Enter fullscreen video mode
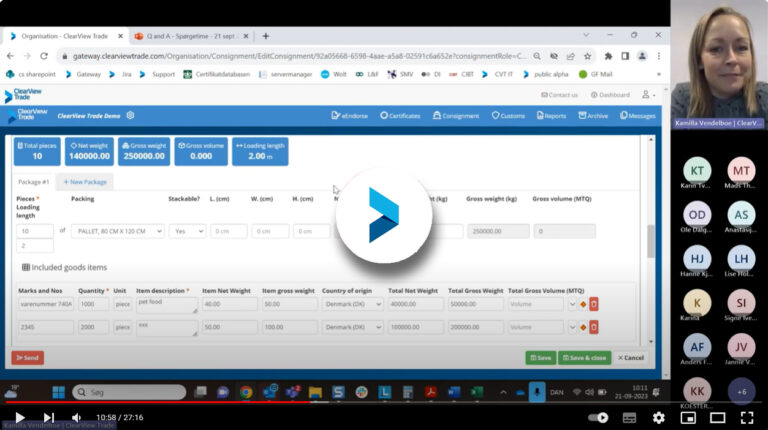768x430 pixels. tap(747, 417)
